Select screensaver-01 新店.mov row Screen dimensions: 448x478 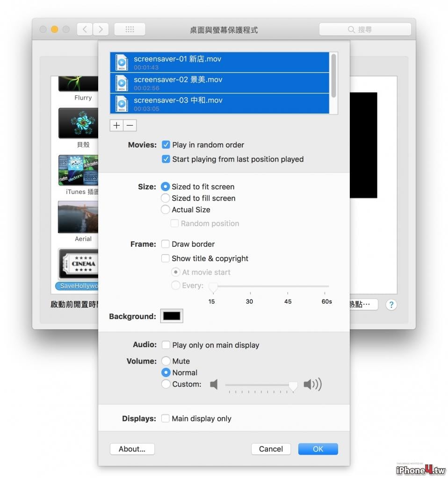[x=220, y=62]
